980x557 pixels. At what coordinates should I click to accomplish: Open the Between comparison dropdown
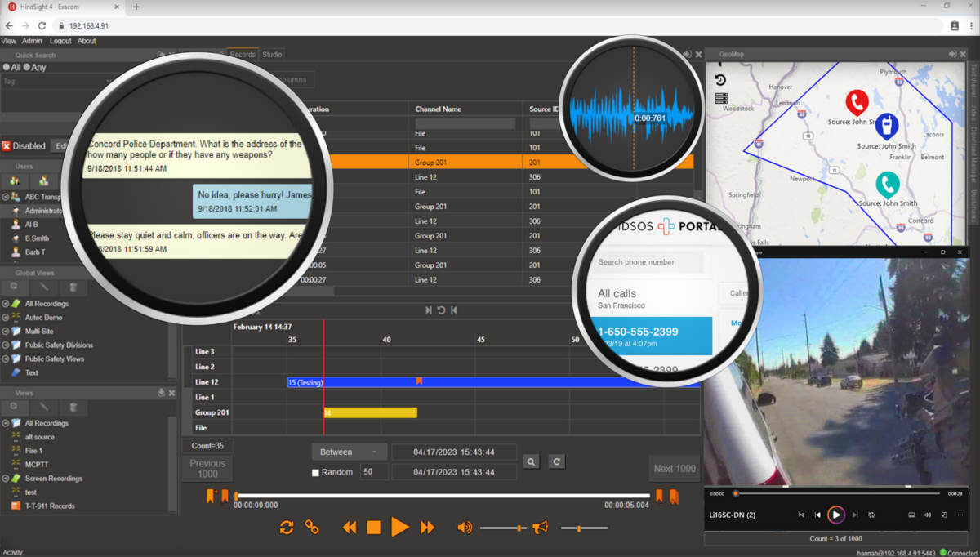pyautogui.click(x=350, y=451)
